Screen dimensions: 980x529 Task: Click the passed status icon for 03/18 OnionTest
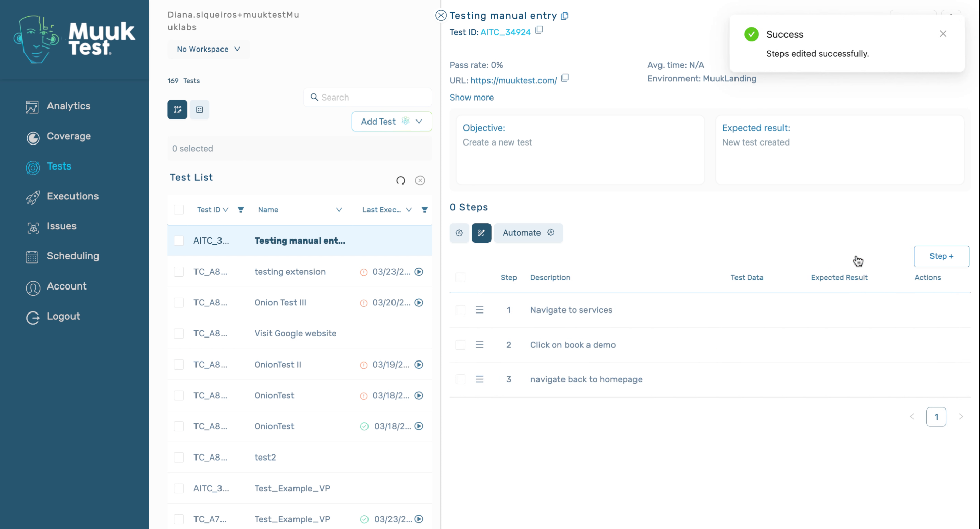364,426
